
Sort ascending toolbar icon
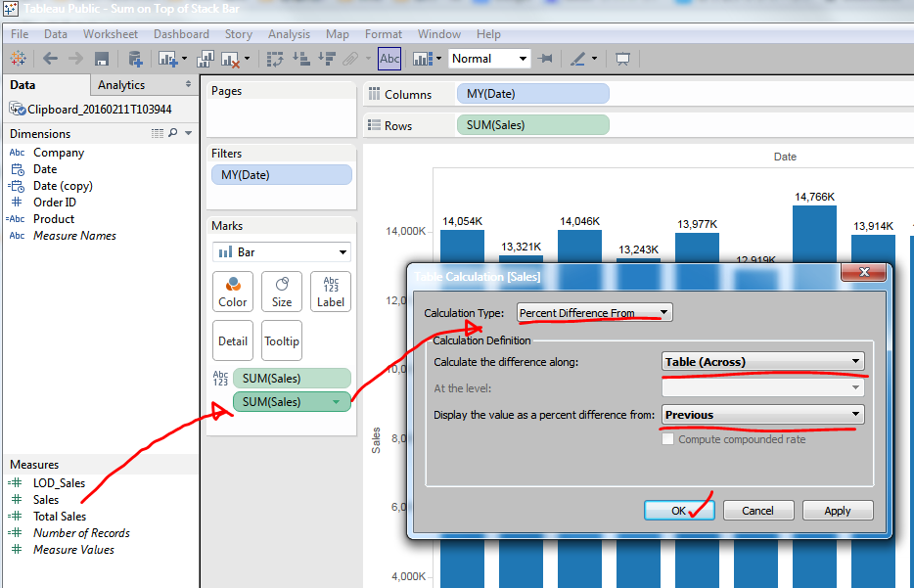coord(300,59)
